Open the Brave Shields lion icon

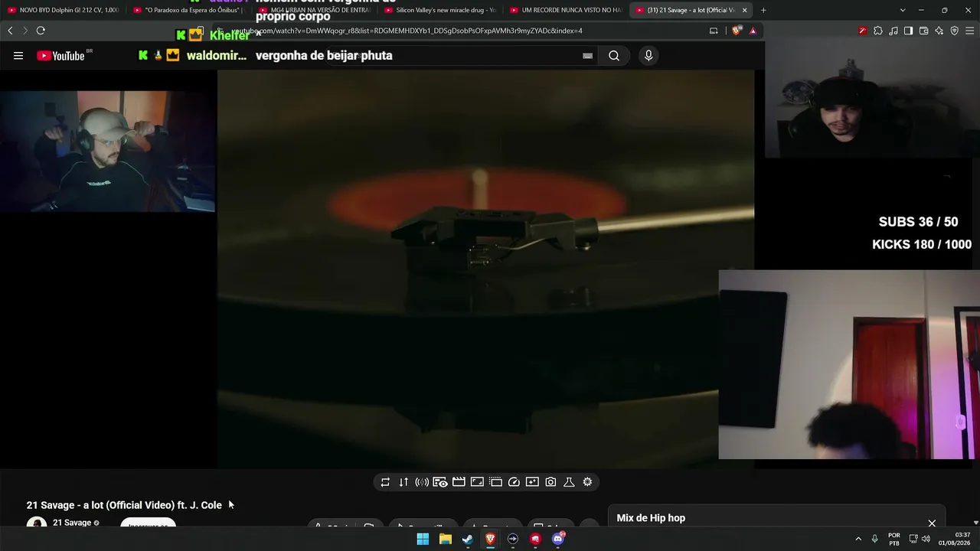[737, 31]
